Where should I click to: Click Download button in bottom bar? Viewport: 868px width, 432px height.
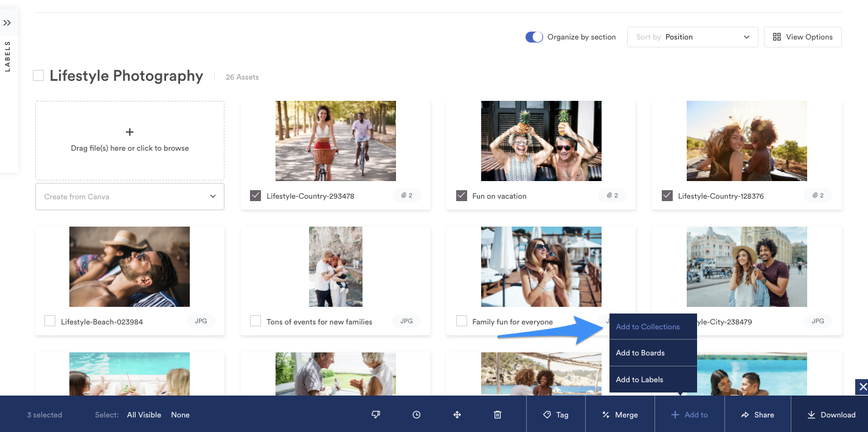pyautogui.click(x=831, y=414)
